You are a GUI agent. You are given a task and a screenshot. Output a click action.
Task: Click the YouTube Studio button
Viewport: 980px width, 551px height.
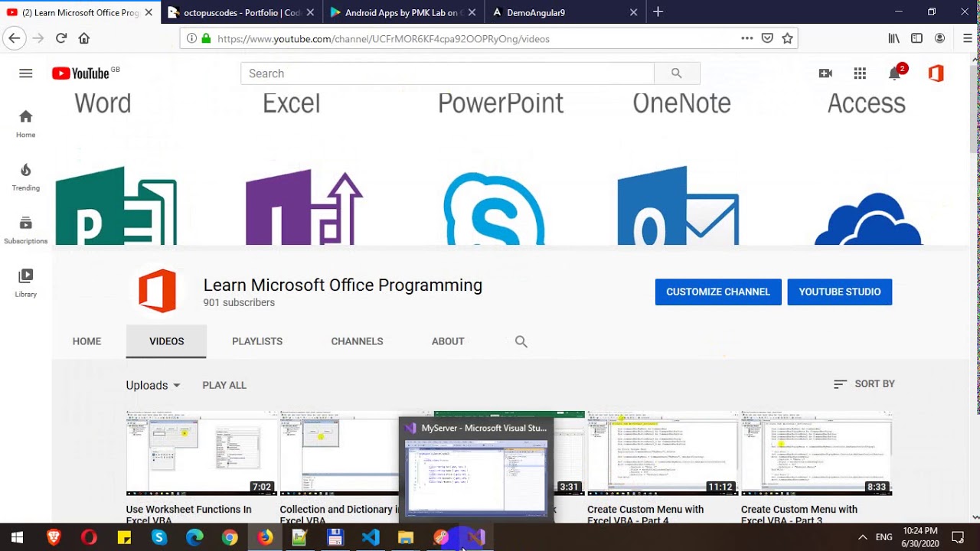pos(840,292)
